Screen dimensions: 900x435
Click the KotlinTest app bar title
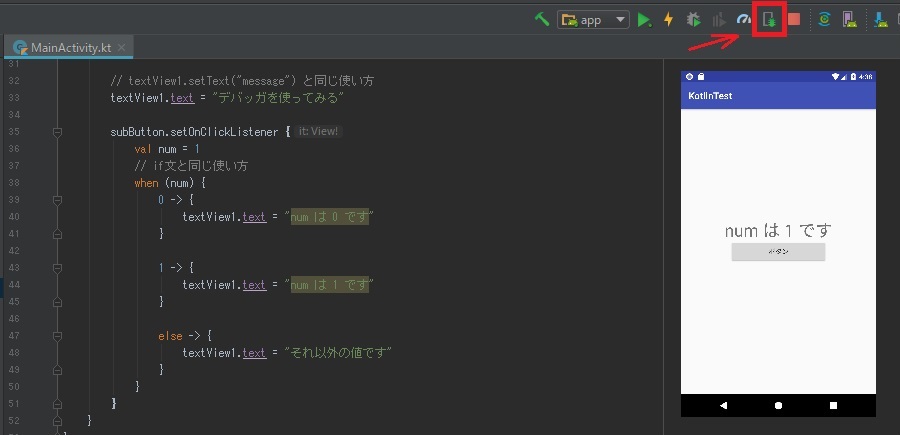click(710, 96)
